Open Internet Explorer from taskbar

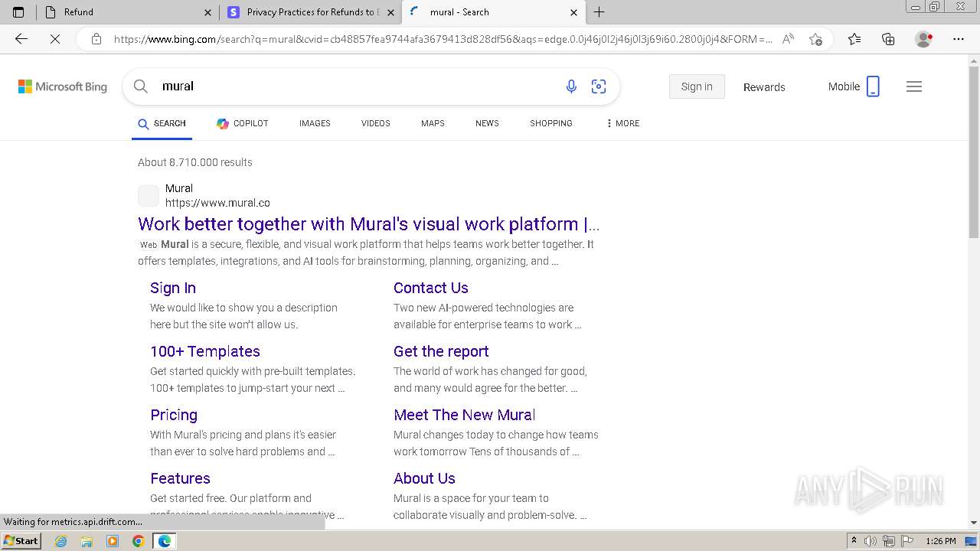[61, 541]
